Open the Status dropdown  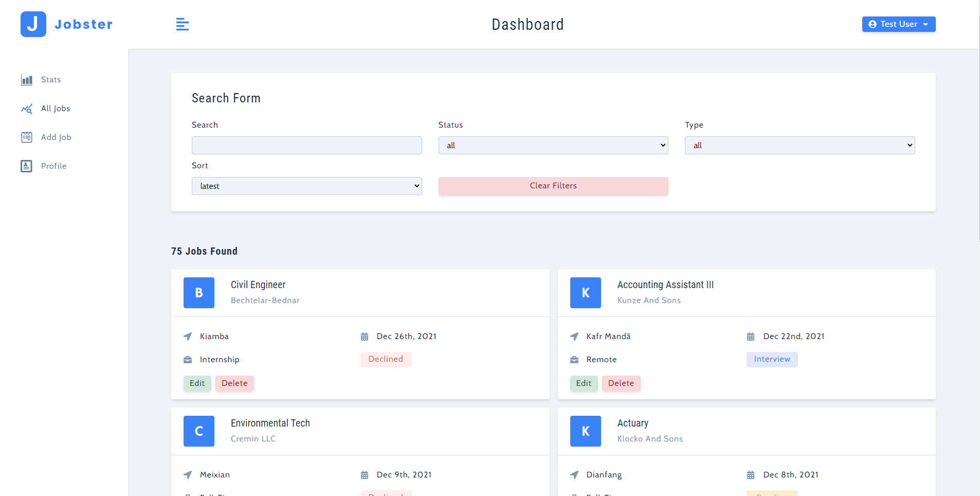click(553, 146)
